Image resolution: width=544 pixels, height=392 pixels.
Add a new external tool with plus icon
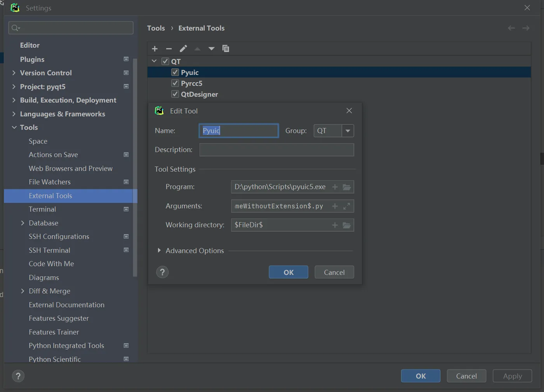coord(155,49)
